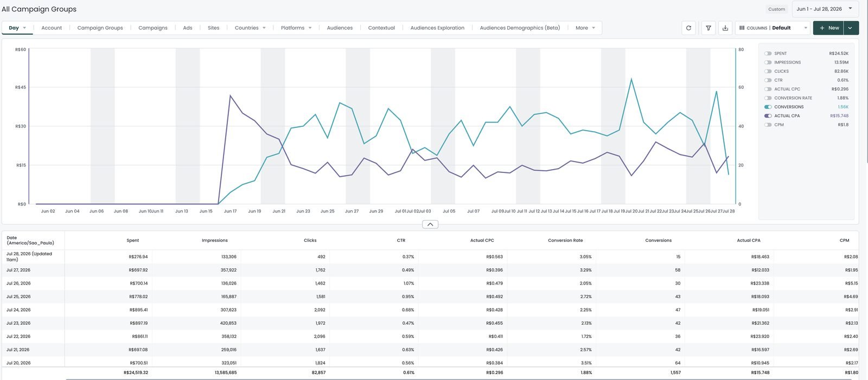The height and width of the screenshot is (380, 868).
Task: Click the Jun 17 chart axis label
Action: point(231,211)
